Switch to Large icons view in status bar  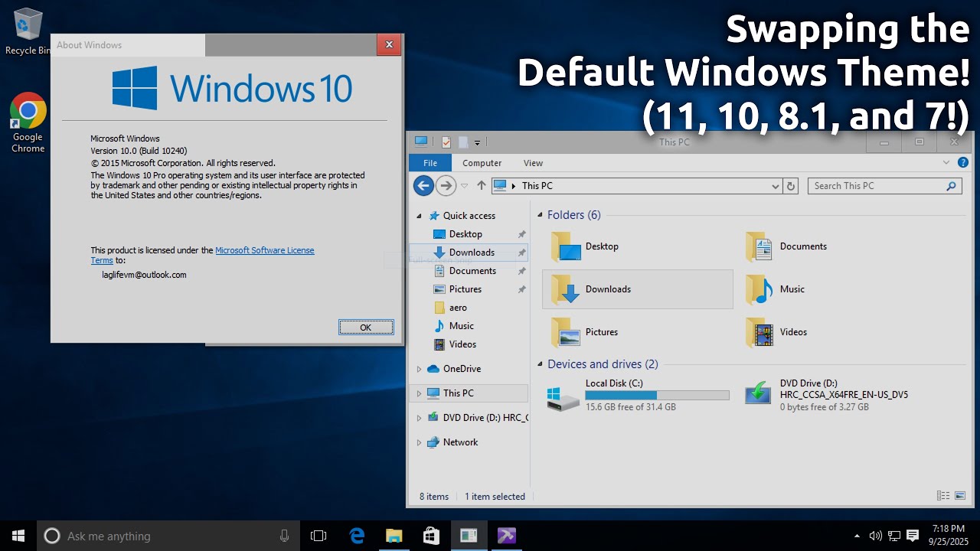click(960, 496)
